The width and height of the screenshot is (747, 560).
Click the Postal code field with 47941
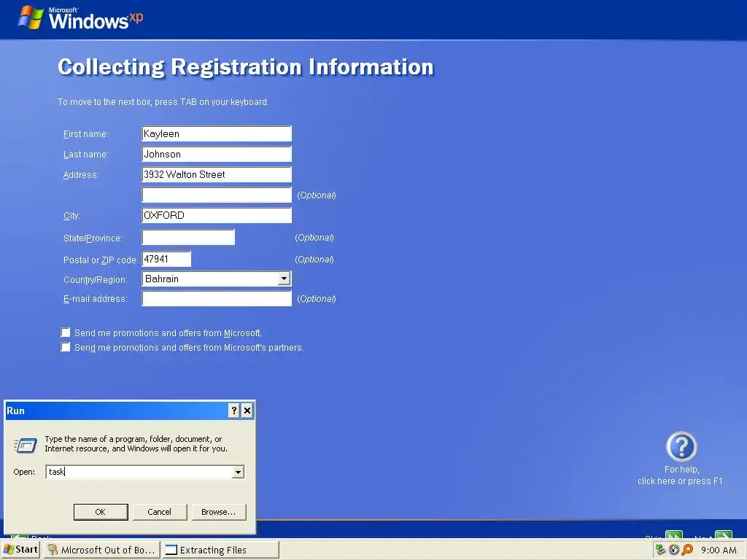166,259
